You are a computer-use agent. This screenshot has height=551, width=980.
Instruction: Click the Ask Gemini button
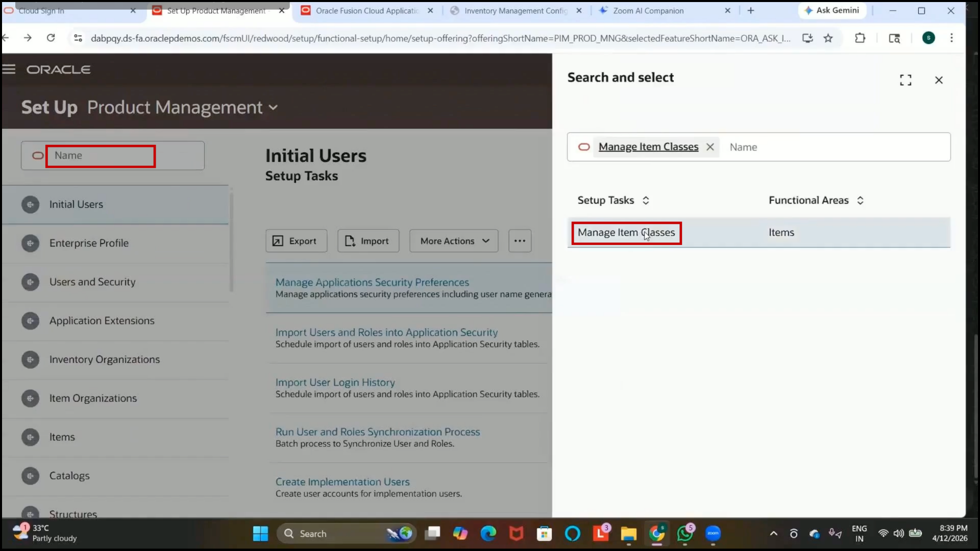[832, 10]
